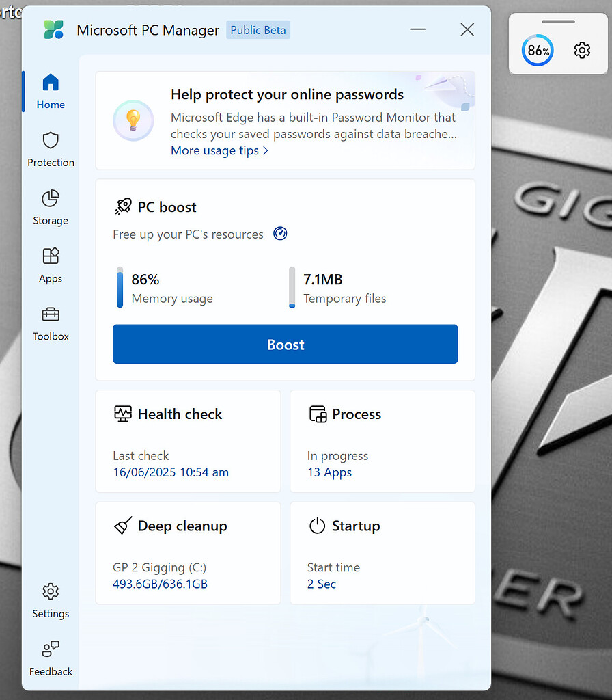
Task: Click the Startup power icon
Action: [317, 526]
